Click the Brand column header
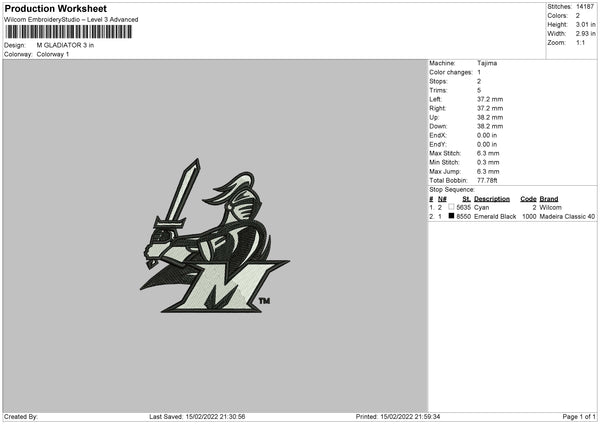 coord(549,199)
